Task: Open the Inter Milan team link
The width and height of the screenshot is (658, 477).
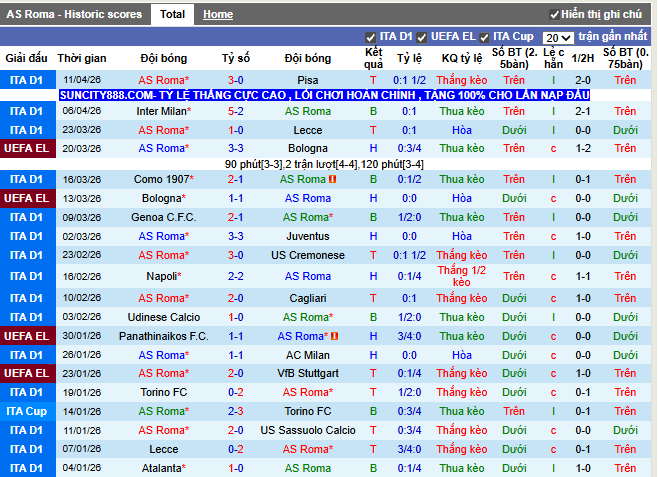Action: [164, 111]
